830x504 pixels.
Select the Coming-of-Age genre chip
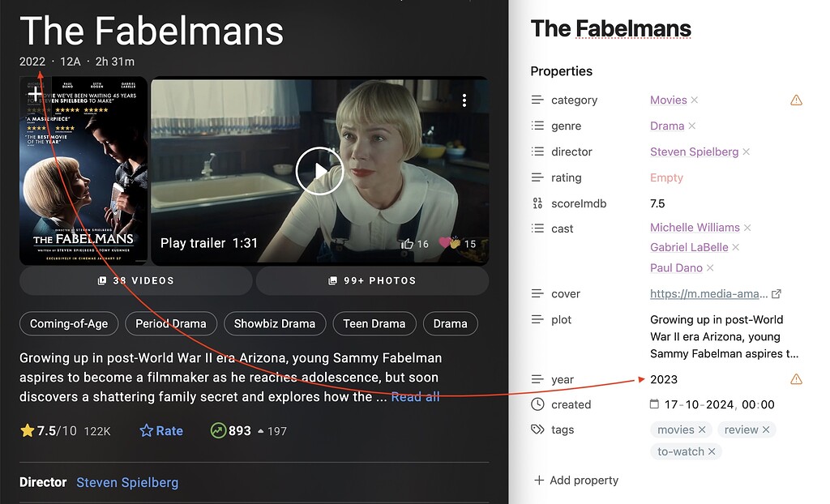69,323
